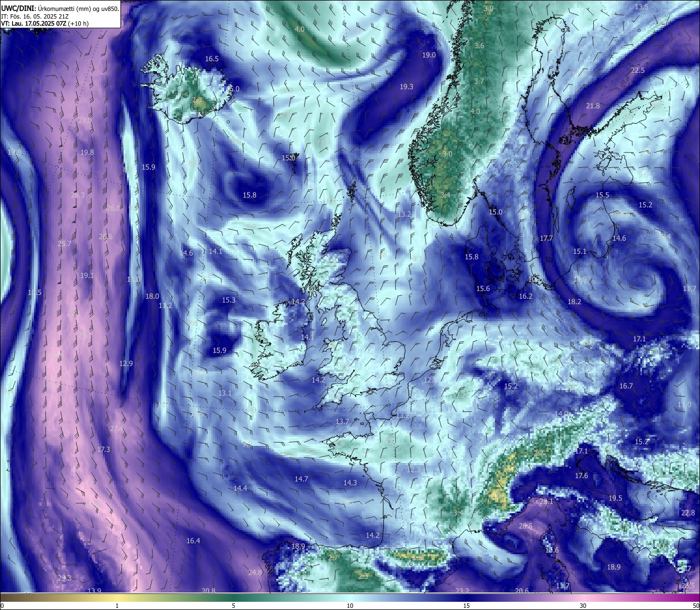Click the 14.3 map value
700x610 pixels.
350,483
